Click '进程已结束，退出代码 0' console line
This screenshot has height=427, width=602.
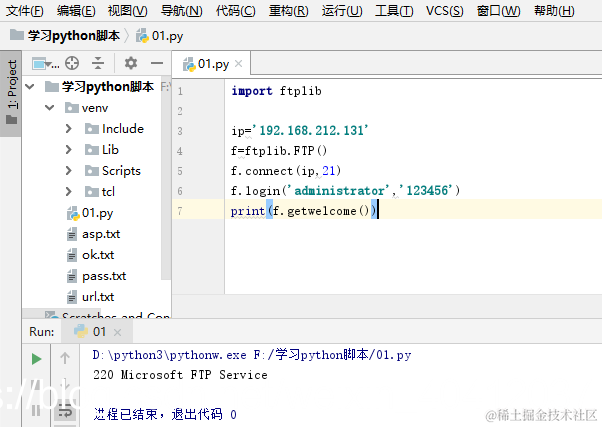(165, 414)
